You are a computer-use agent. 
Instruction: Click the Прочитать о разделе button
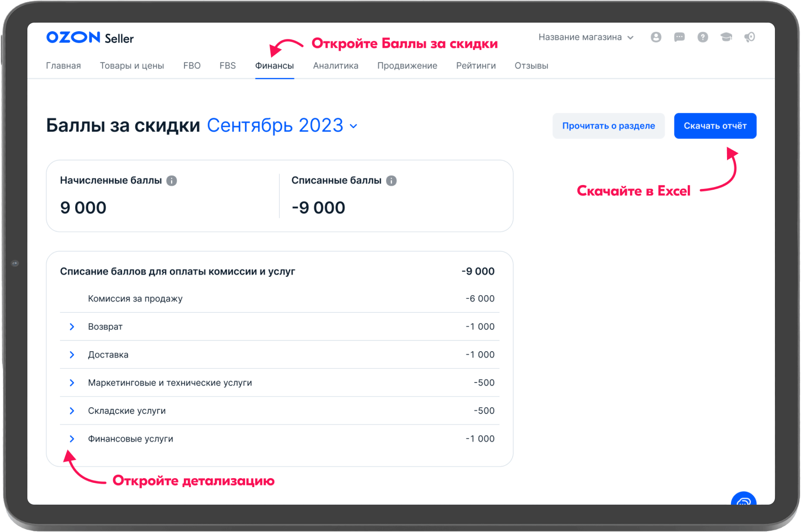click(609, 126)
